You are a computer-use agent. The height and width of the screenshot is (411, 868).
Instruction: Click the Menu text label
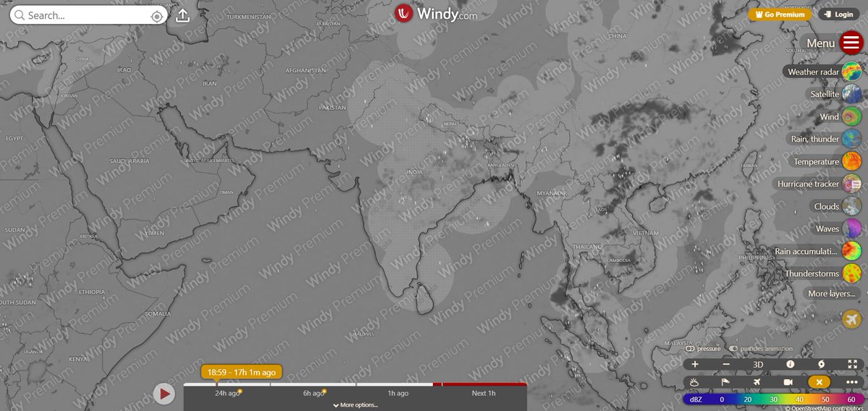click(820, 43)
